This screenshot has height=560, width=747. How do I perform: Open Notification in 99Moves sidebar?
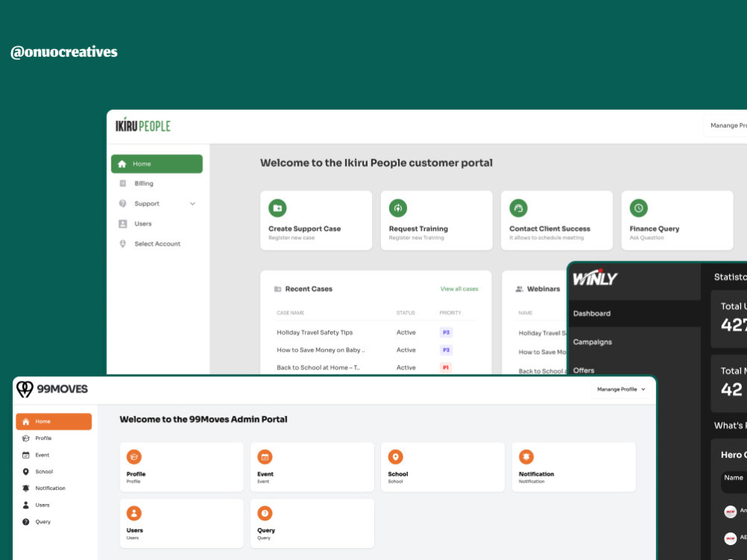[54, 488]
